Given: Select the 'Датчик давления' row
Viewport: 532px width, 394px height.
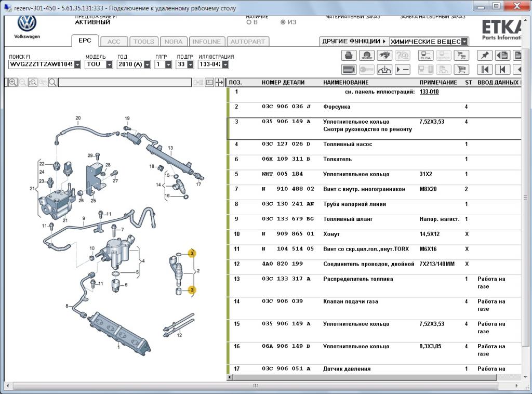Looking at the screenshot, I should (375, 369).
